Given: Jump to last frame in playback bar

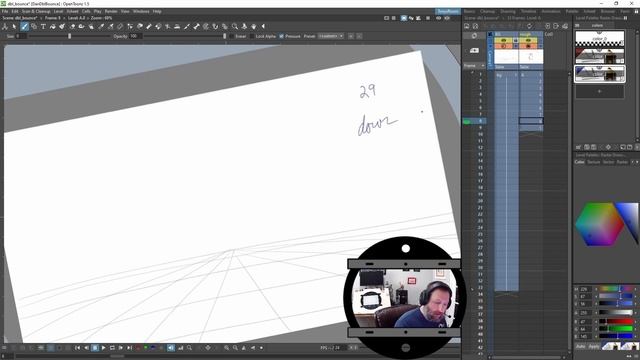Looking at the screenshot, I should click(x=129, y=348).
